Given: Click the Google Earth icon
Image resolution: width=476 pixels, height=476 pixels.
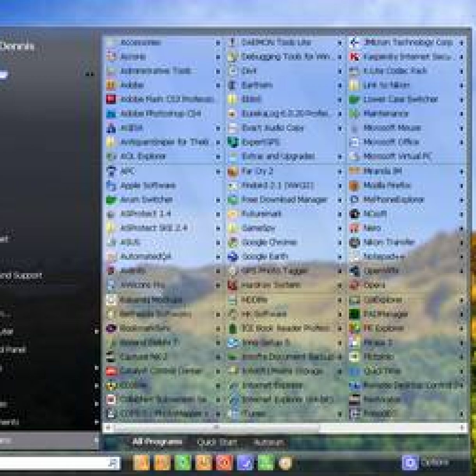Looking at the screenshot, I should pos(233,257).
